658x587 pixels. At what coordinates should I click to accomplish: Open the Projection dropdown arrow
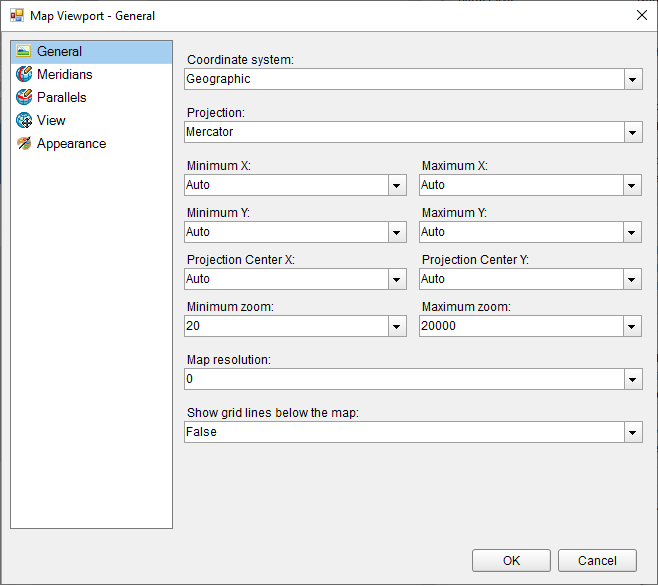[633, 133]
